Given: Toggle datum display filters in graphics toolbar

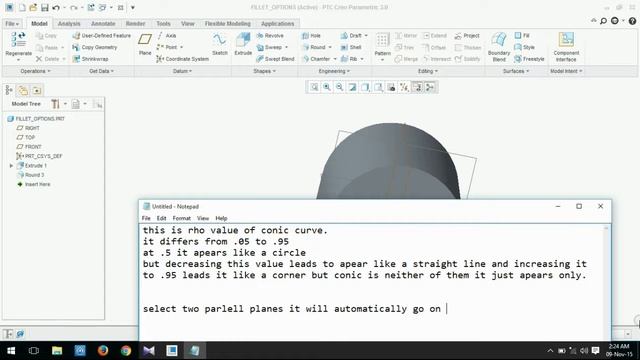Looking at the screenshot, I should pyautogui.click(x=404, y=87).
